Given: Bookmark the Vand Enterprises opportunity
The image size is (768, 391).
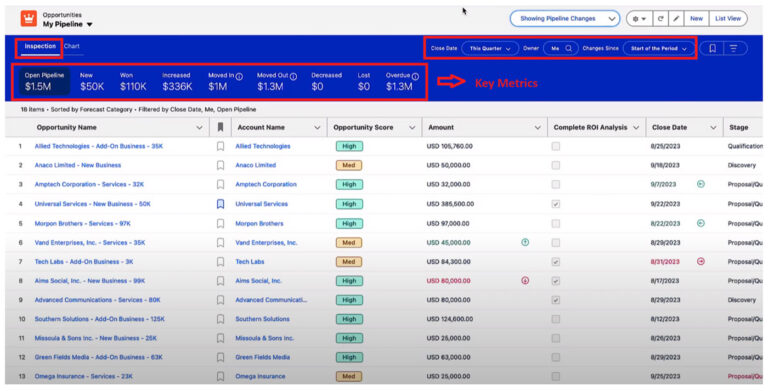Looking at the screenshot, I should (220, 243).
